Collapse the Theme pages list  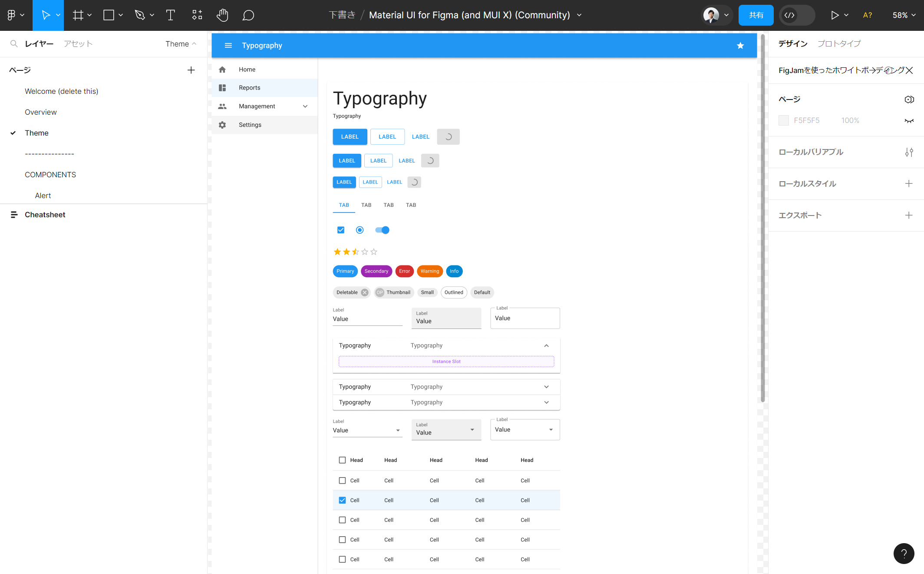click(181, 44)
